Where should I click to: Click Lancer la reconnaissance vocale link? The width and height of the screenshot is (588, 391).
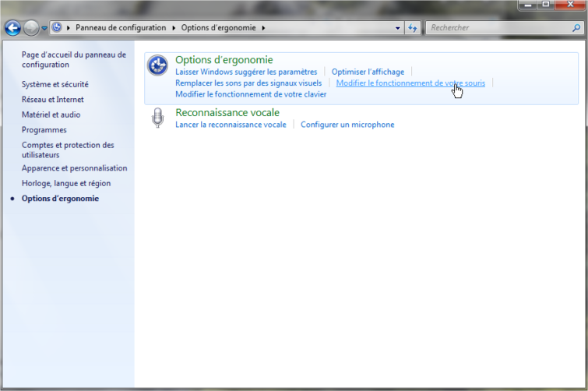231,125
